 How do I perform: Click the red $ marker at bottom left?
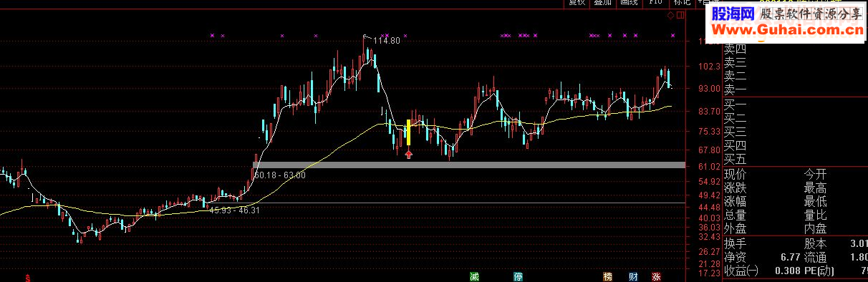point(28,278)
